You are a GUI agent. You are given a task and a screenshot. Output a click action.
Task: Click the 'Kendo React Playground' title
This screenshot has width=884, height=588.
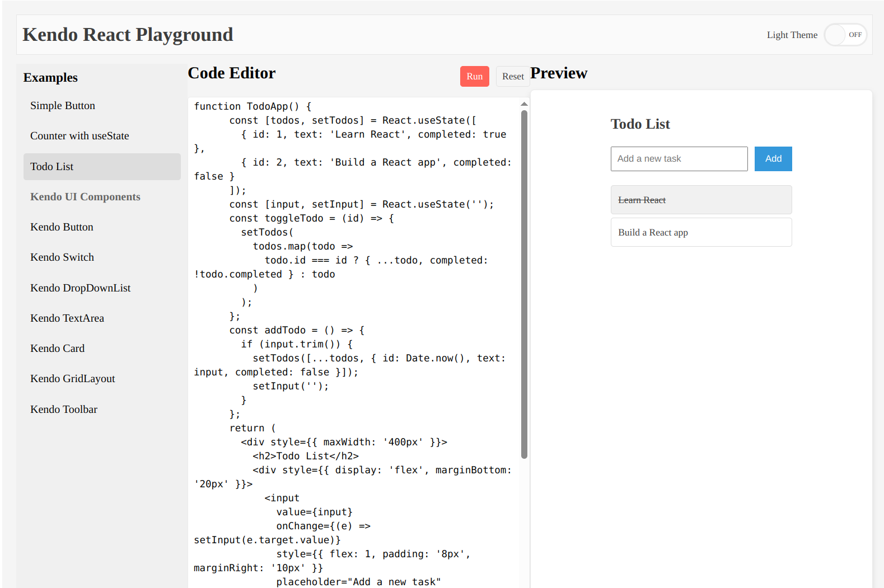[x=128, y=35]
